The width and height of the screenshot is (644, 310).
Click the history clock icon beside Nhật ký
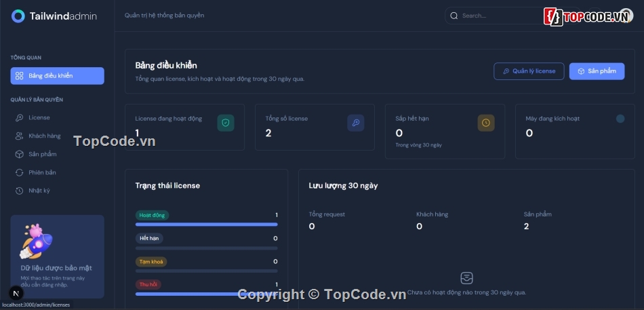(19, 191)
